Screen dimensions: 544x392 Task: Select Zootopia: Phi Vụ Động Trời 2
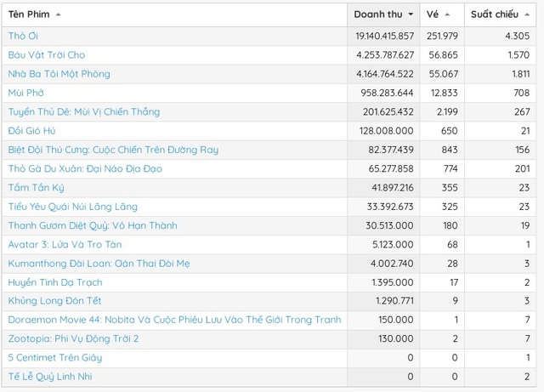(73, 338)
